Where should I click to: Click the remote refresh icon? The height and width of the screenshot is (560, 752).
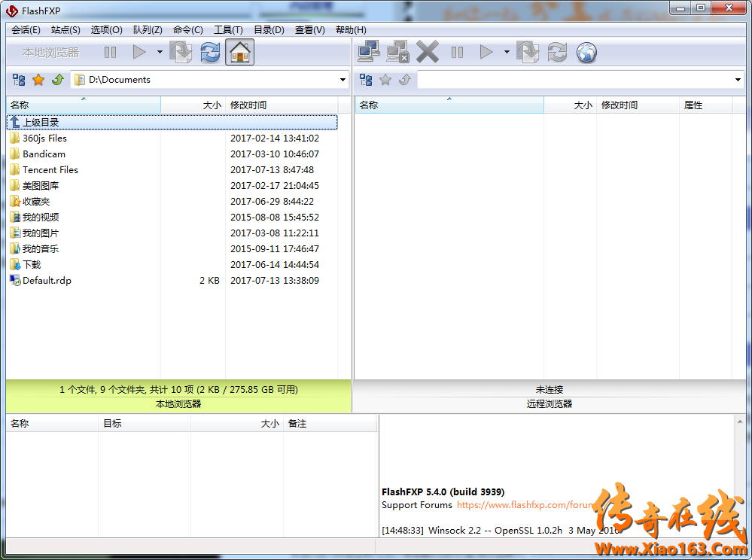point(557,52)
